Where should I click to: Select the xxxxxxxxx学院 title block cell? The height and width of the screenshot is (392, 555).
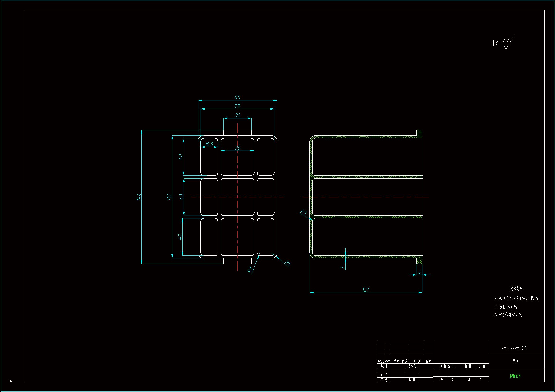click(x=514, y=348)
